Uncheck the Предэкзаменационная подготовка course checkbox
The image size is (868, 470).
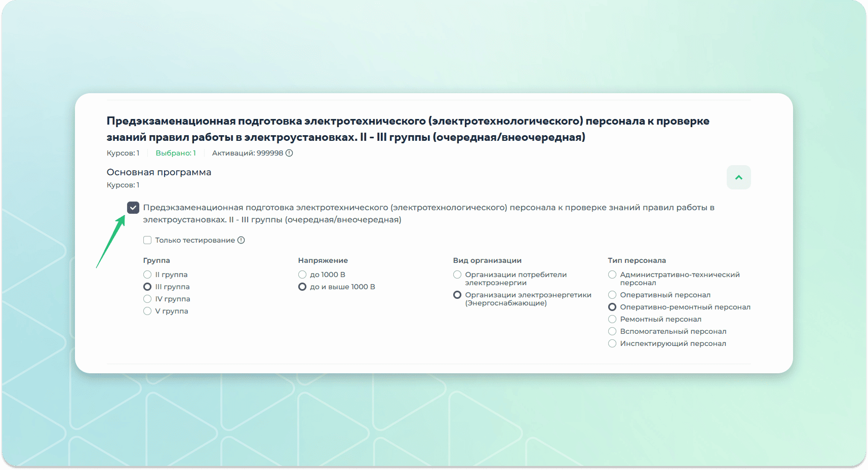pos(133,208)
